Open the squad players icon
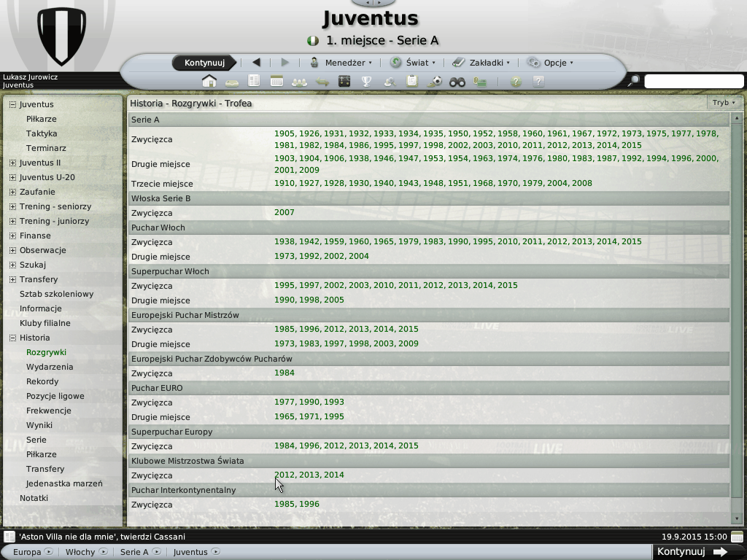The width and height of the screenshot is (747, 560). point(299,82)
